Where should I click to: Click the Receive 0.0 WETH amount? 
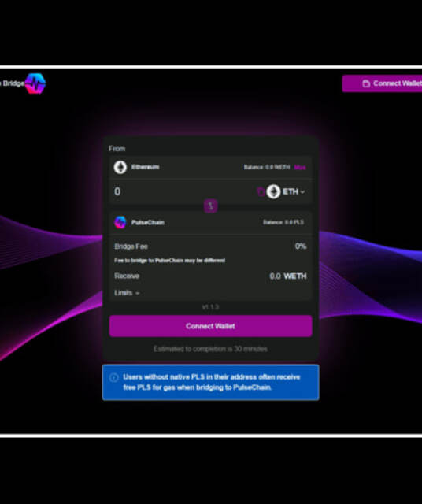pos(288,276)
